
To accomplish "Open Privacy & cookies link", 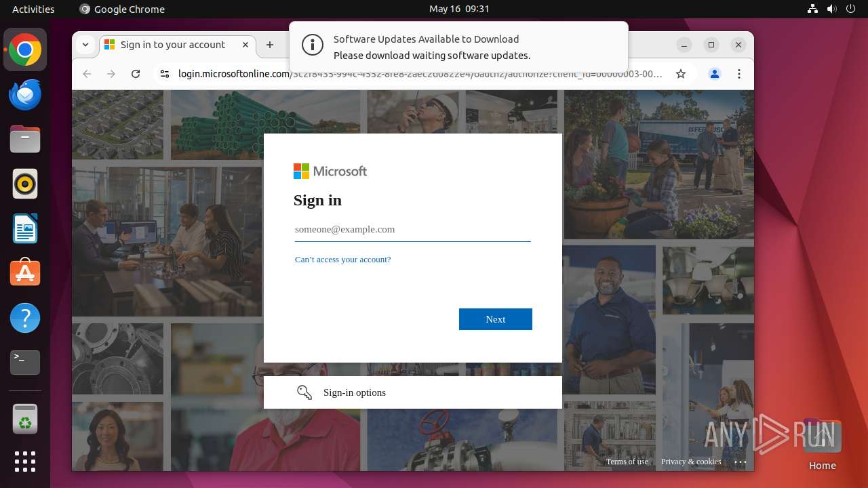I will [691, 462].
